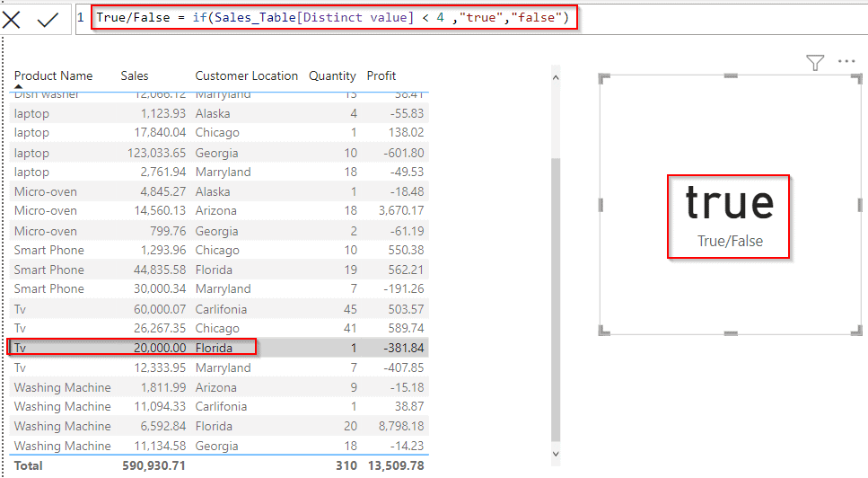Click sales value 17,840.04
868x478 pixels.
(160, 133)
